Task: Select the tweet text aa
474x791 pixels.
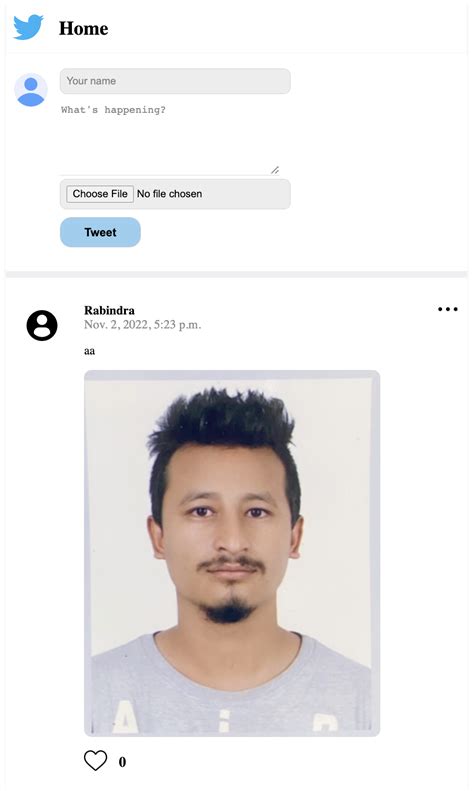Action: pos(89,351)
